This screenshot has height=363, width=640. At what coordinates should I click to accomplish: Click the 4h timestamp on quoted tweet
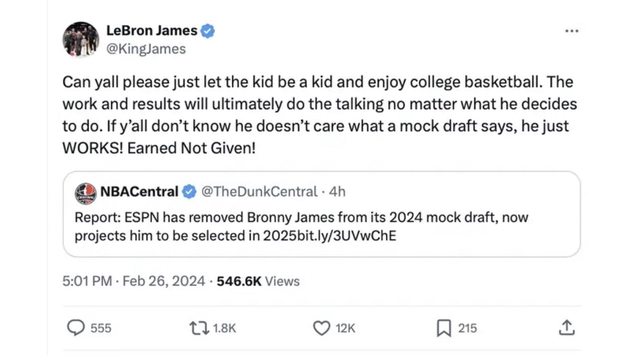pos(337,192)
